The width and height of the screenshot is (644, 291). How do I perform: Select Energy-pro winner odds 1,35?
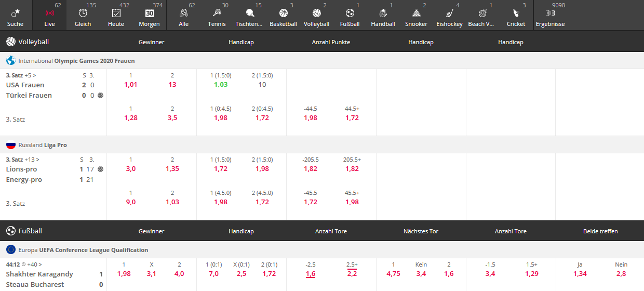tap(172, 169)
